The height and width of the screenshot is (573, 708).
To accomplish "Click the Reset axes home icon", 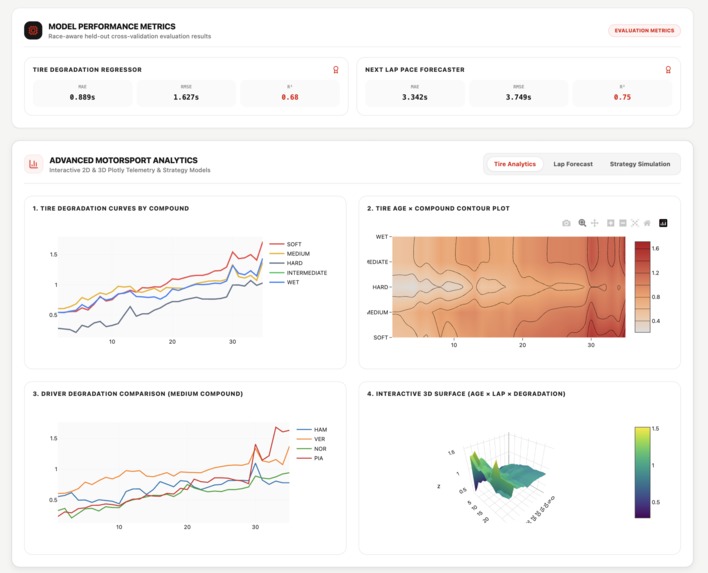I will (647, 223).
